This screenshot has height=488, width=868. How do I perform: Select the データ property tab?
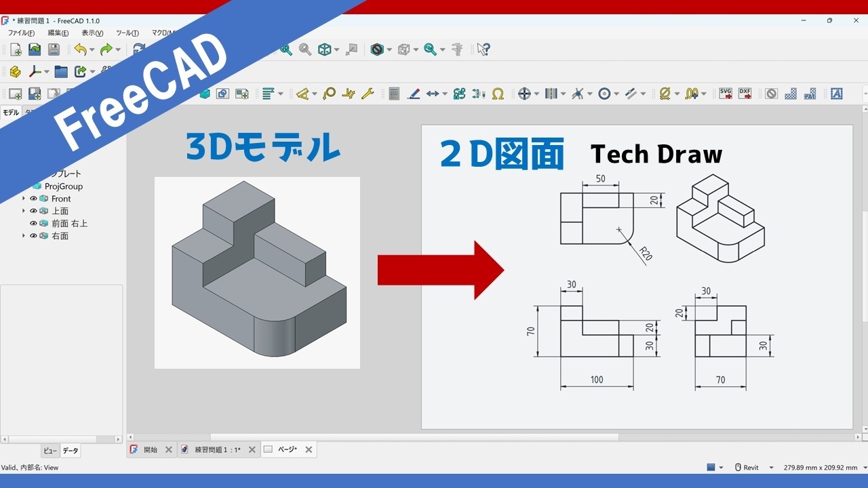pyautogui.click(x=71, y=451)
